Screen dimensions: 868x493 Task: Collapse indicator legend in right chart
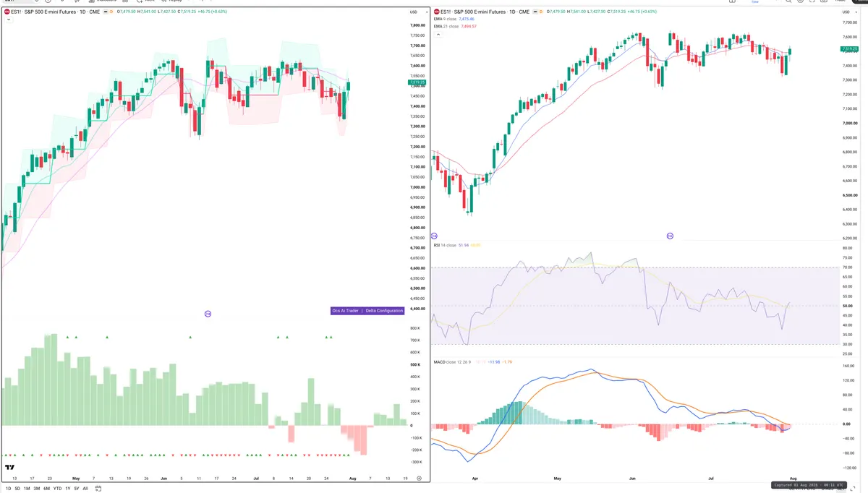coord(437,33)
